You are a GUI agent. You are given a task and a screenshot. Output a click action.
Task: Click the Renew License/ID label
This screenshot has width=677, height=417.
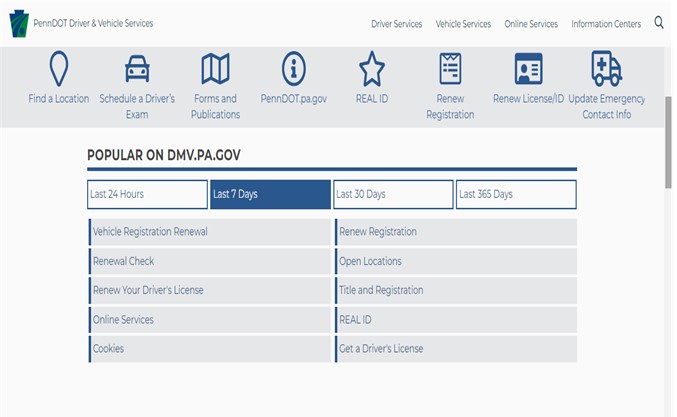[x=528, y=99]
